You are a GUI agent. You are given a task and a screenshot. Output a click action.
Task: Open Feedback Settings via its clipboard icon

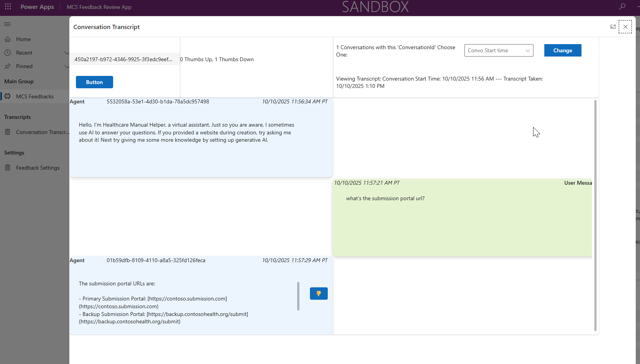coord(8,167)
